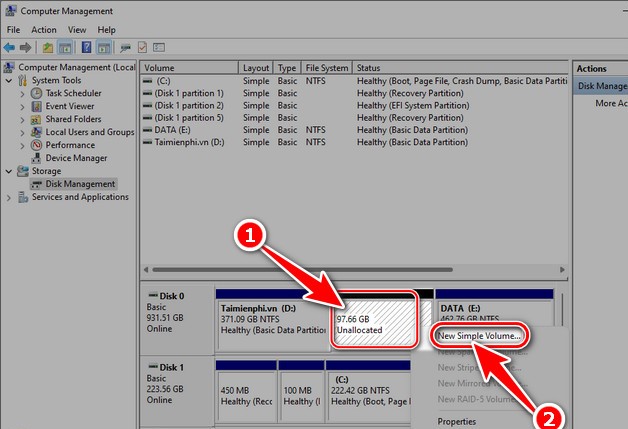The width and height of the screenshot is (628, 429).
Task: Click the Back arrow in the toolbar
Action: pos(12,47)
